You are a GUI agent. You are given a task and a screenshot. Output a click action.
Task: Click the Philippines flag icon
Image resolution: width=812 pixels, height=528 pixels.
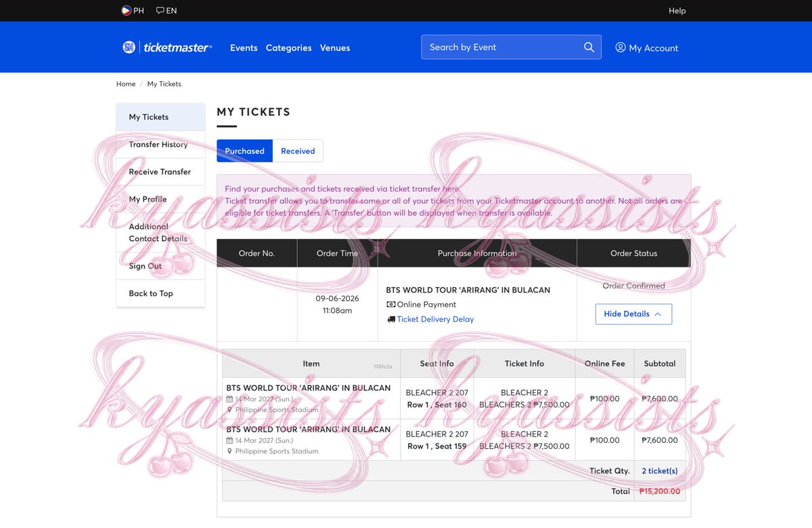click(x=126, y=11)
